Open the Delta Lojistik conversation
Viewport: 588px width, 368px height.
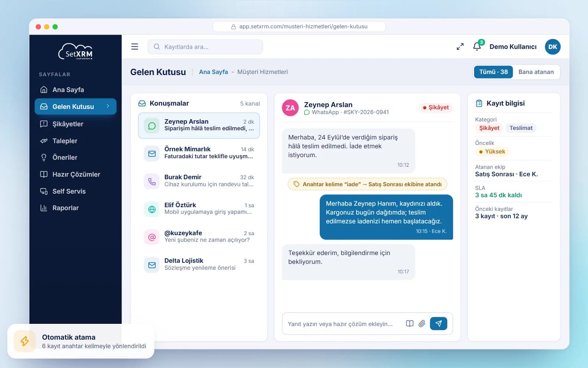[199, 265]
